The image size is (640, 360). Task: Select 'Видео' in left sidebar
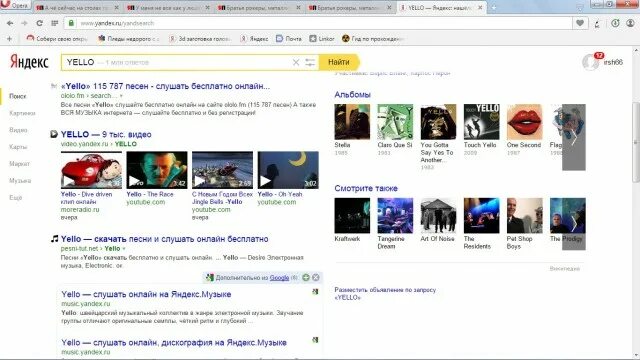click(18, 130)
